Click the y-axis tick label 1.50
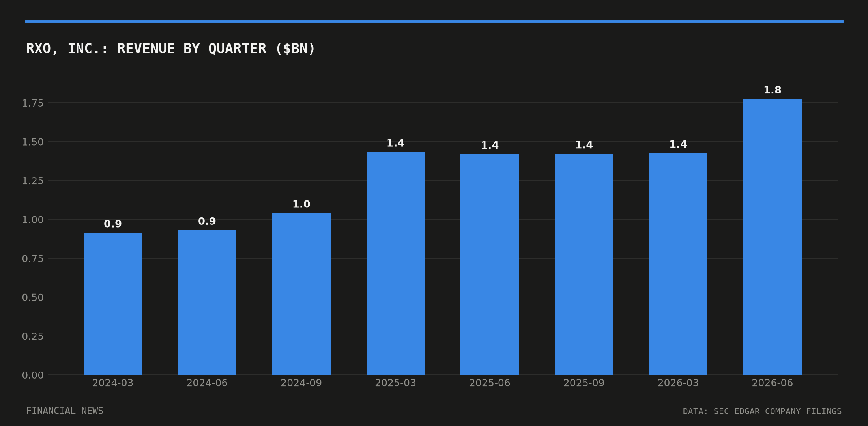 pyautogui.click(x=33, y=142)
